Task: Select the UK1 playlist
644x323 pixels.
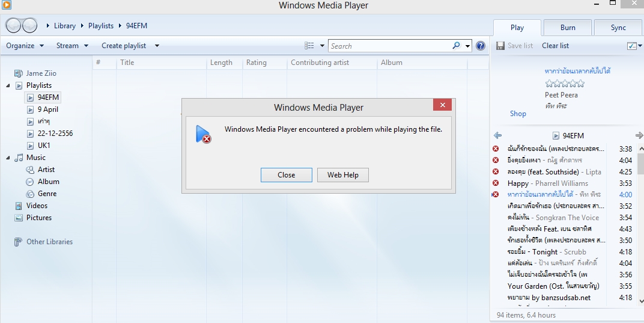Action: (x=44, y=145)
